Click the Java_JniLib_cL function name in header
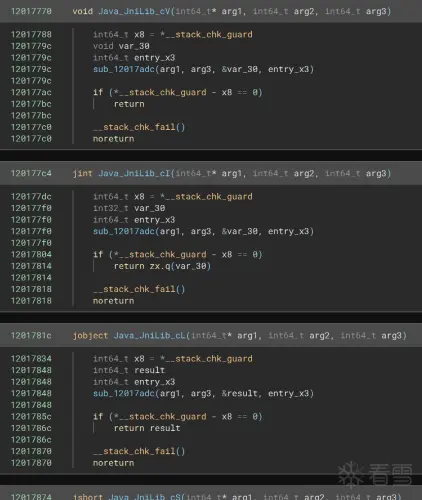This screenshot has width=422, height=500. click(150, 335)
